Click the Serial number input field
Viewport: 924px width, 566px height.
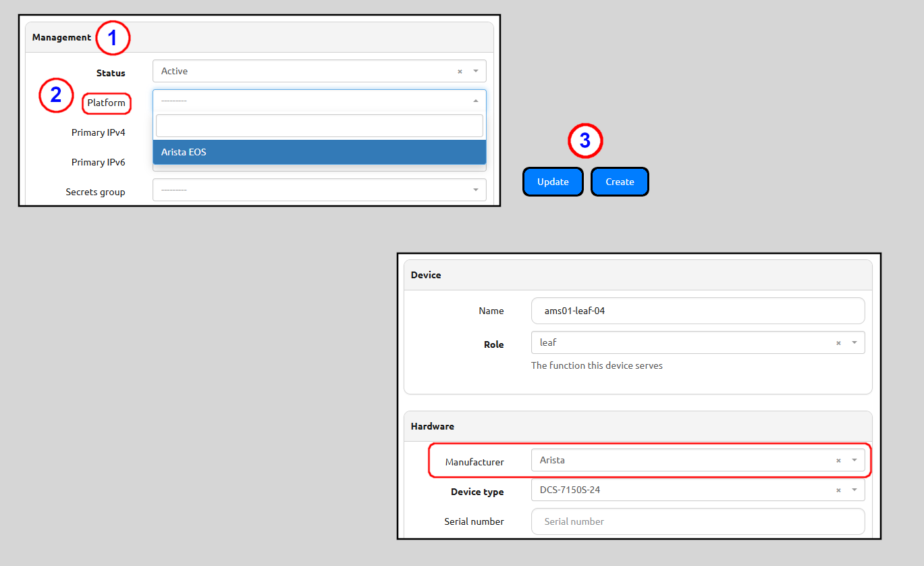click(698, 521)
